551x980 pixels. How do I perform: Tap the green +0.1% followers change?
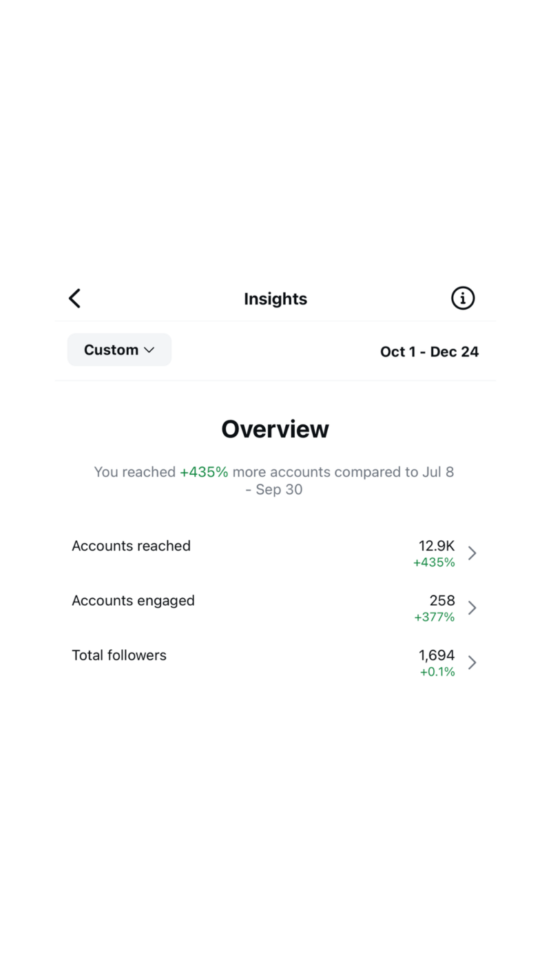(437, 672)
